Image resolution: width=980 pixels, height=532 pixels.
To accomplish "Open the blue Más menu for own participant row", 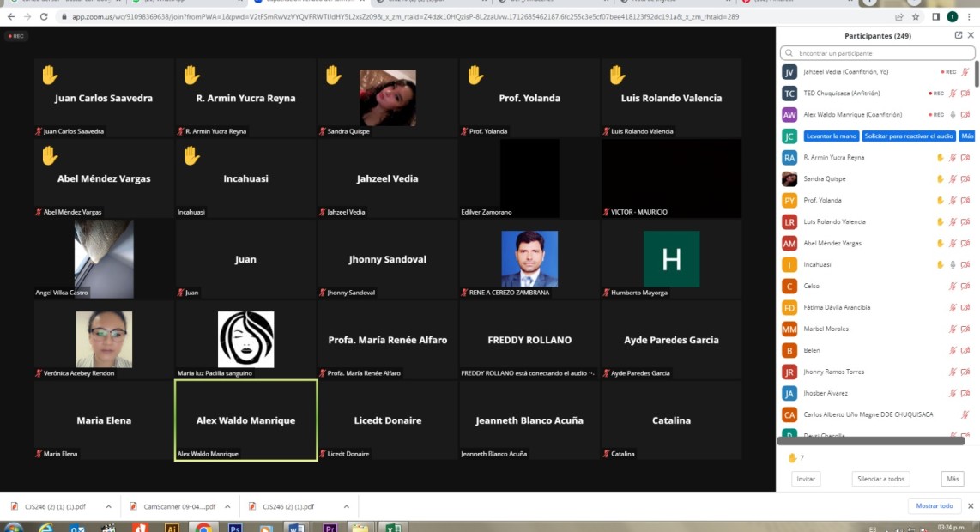I will click(x=967, y=136).
